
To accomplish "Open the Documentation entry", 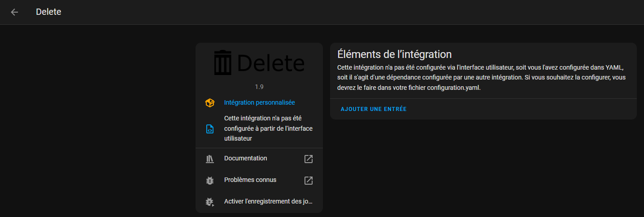I will coord(259,159).
